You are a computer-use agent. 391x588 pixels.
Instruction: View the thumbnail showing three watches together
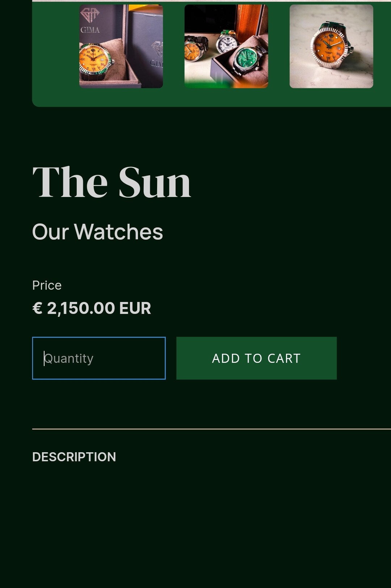pos(226,46)
